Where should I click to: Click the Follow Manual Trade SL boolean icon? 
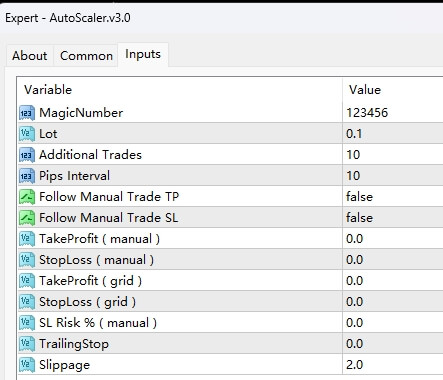[27, 218]
